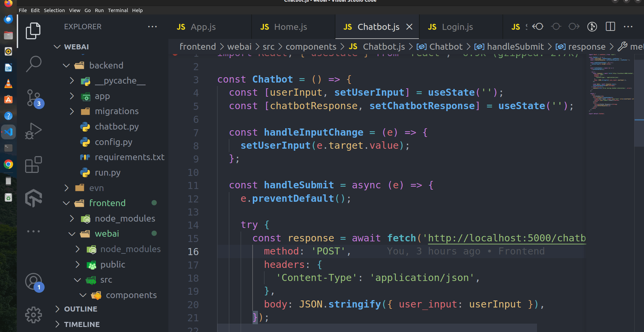Open the Explorer view in activity bar
This screenshot has width=644, height=332.
point(33,31)
